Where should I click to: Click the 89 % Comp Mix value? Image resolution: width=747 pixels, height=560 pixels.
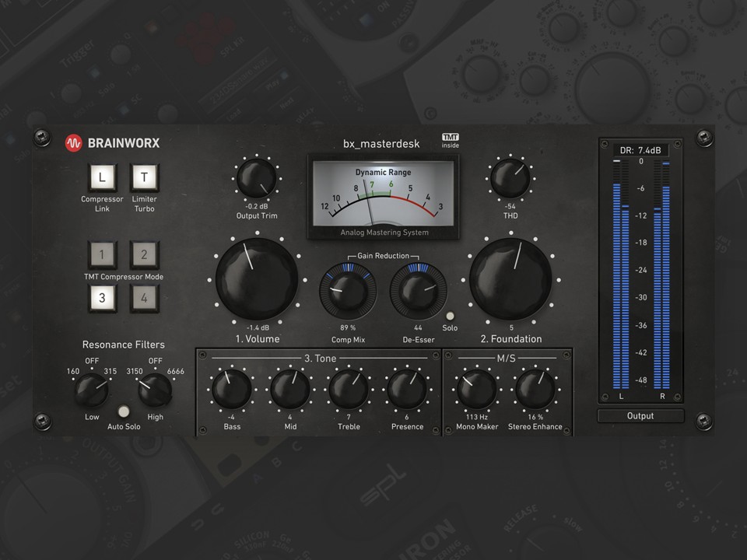tap(348, 327)
